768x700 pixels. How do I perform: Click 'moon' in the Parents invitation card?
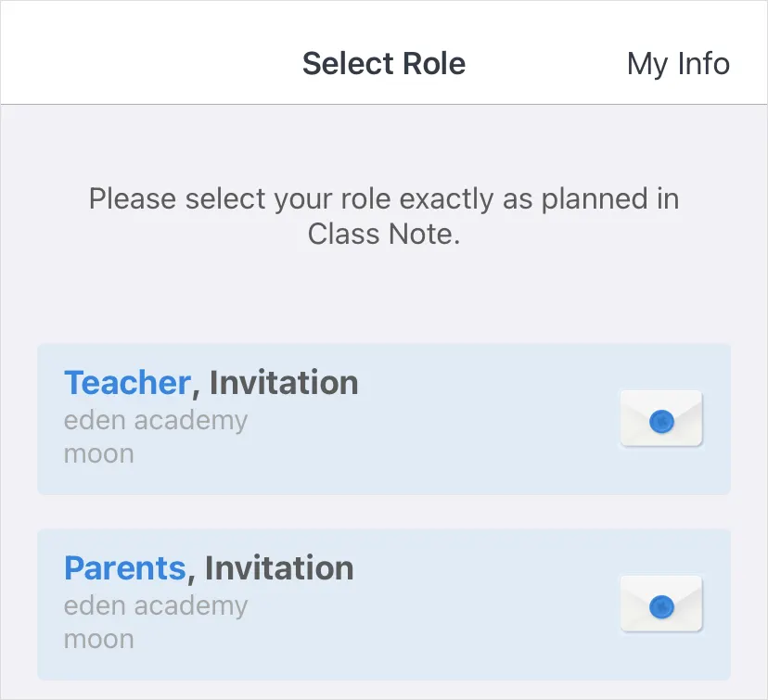tap(98, 639)
